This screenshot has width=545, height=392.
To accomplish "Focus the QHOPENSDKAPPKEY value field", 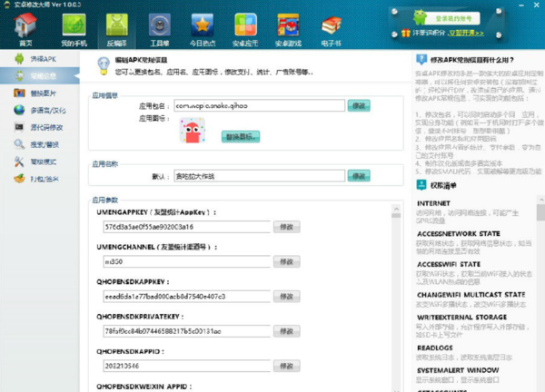I will [x=186, y=297].
